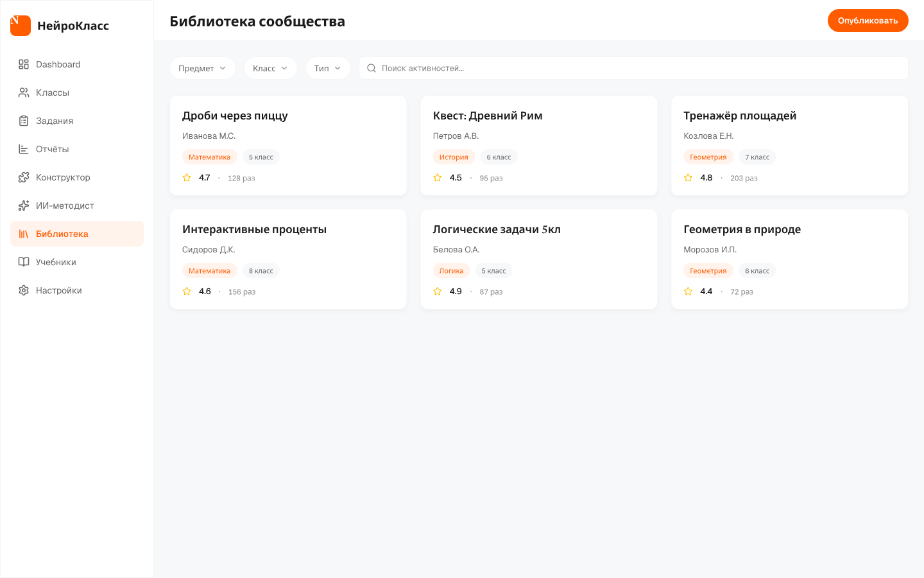
Task: Click the Настройки gear icon
Action: (x=24, y=290)
